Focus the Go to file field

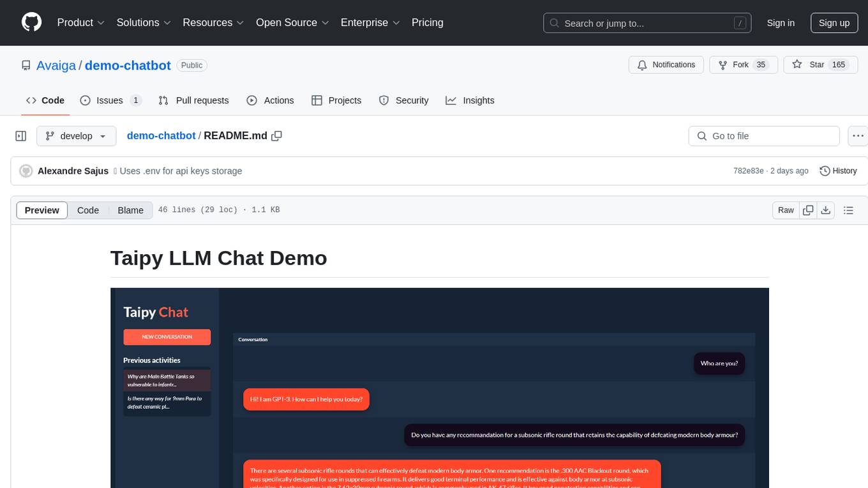[x=764, y=136]
